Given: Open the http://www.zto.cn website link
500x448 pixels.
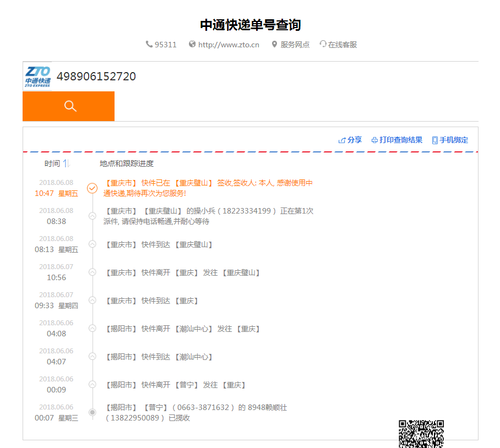Looking at the screenshot, I should [229, 45].
